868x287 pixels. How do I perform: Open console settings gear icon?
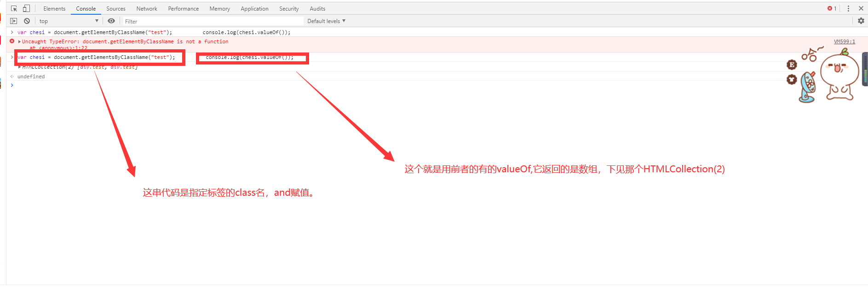click(x=861, y=21)
